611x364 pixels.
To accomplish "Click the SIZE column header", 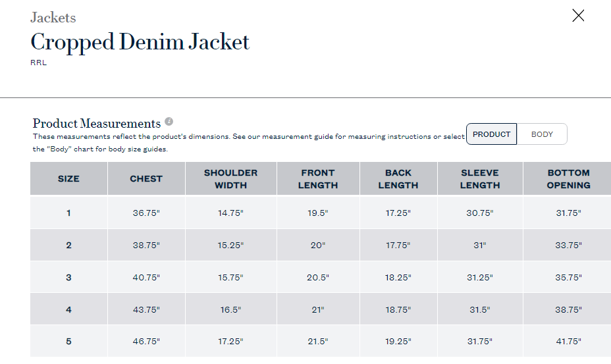I will 68,178.
